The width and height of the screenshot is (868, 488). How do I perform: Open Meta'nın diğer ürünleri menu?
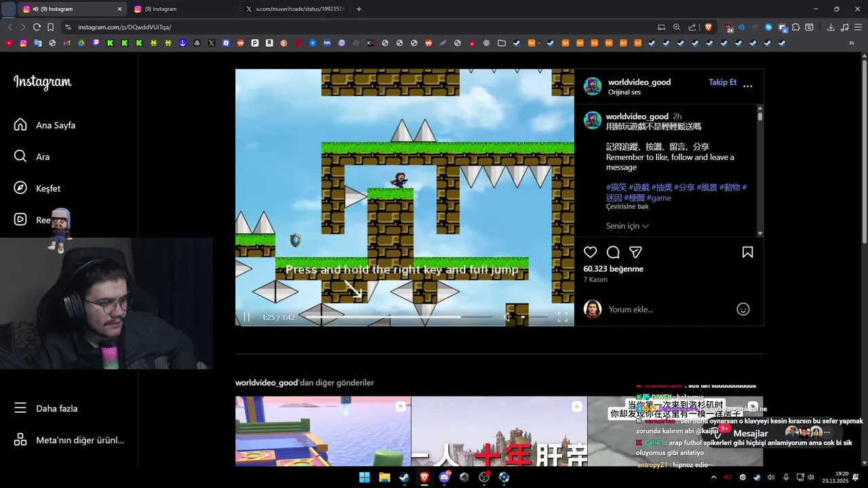(68, 440)
